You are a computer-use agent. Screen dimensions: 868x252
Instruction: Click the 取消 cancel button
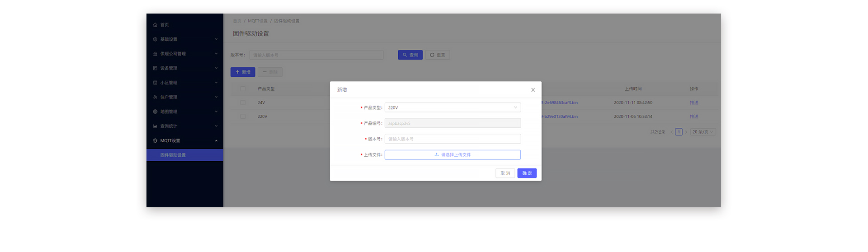click(x=505, y=173)
